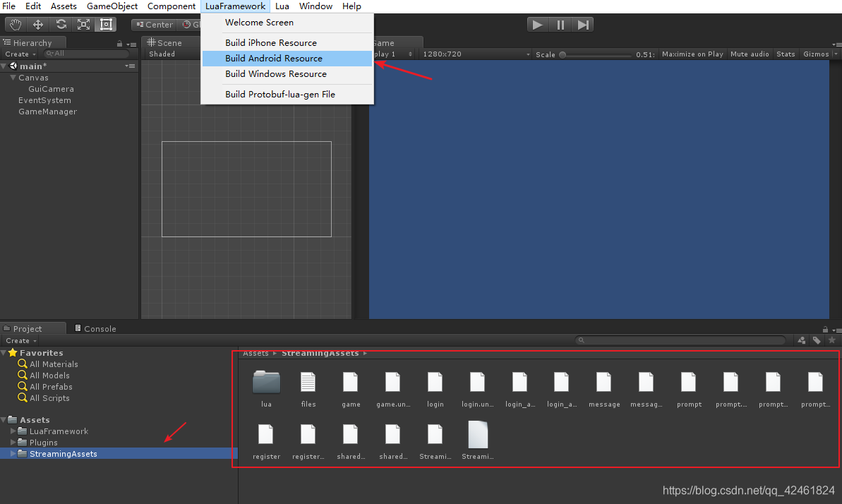Select the Rect Transform tool

tap(107, 25)
